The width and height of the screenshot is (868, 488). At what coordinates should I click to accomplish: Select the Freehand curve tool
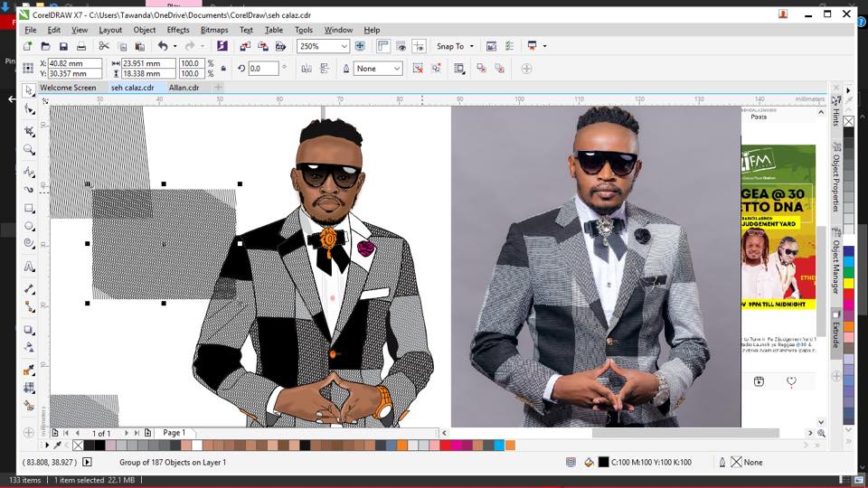(29, 172)
